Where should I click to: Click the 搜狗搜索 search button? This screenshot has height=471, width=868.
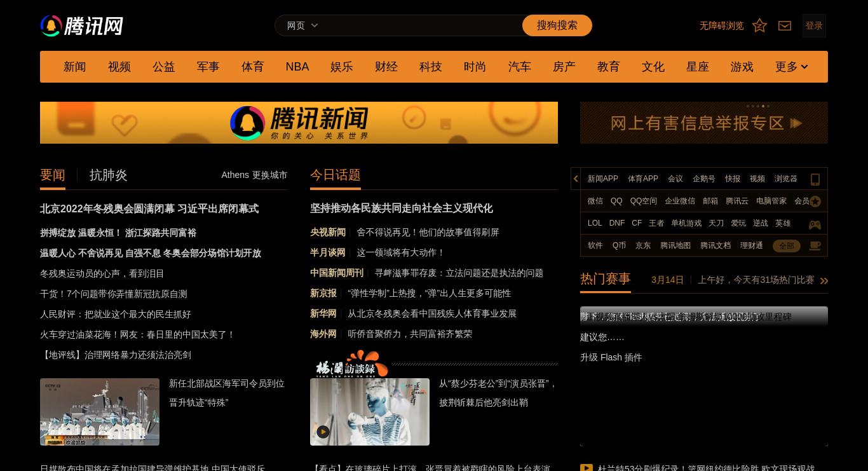(557, 25)
